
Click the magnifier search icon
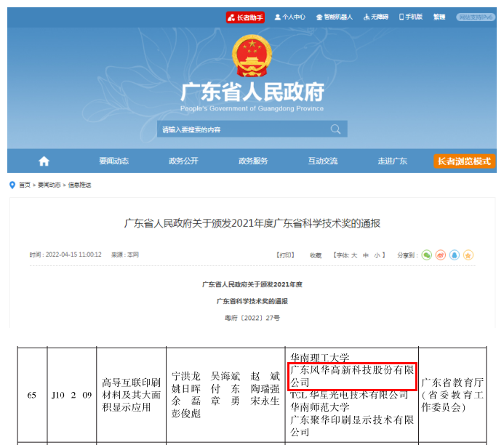click(x=335, y=129)
